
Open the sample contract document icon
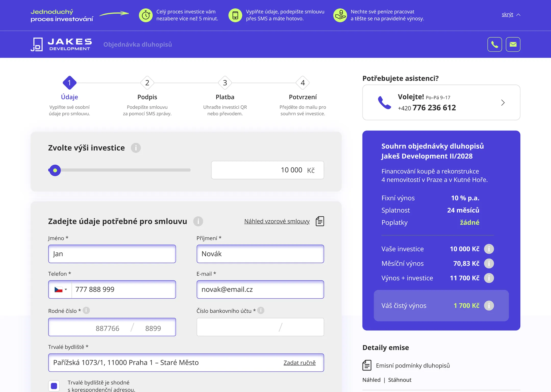click(320, 221)
